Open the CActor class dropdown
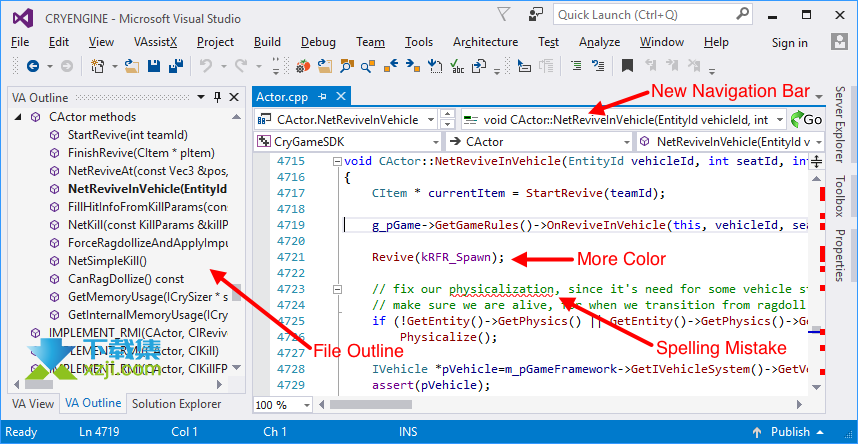The height and width of the screenshot is (444, 858). click(627, 142)
